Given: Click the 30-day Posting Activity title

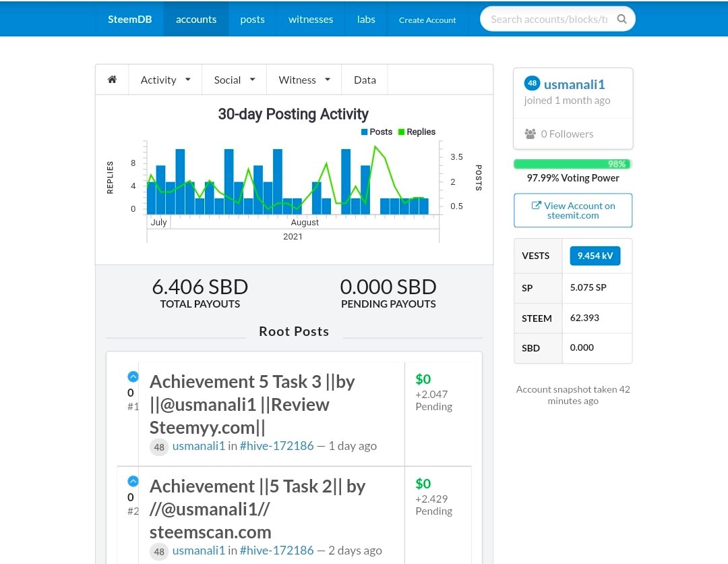Looking at the screenshot, I should [x=293, y=114].
